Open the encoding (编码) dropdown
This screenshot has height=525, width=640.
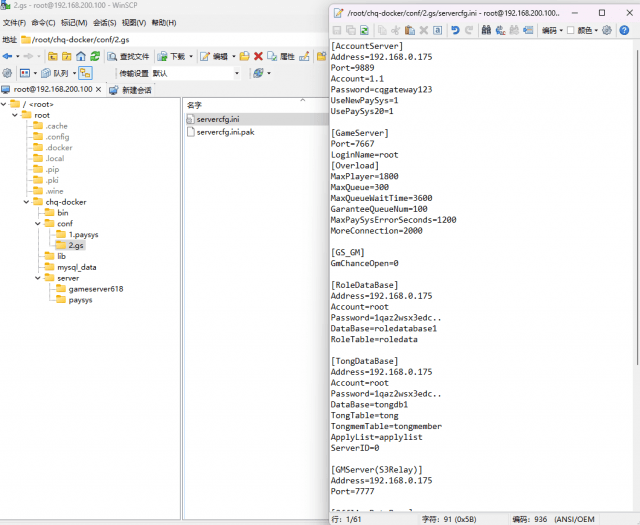coord(552,31)
